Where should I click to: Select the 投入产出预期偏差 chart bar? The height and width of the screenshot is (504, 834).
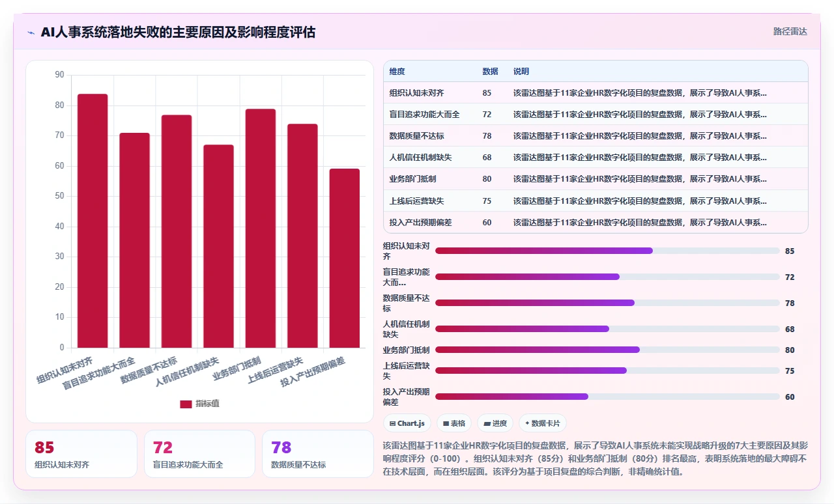click(345, 258)
